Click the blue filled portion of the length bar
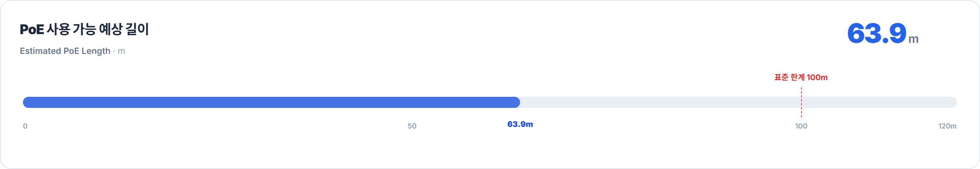The height and width of the screenshot is (169, 980). [x=272, y=102]
